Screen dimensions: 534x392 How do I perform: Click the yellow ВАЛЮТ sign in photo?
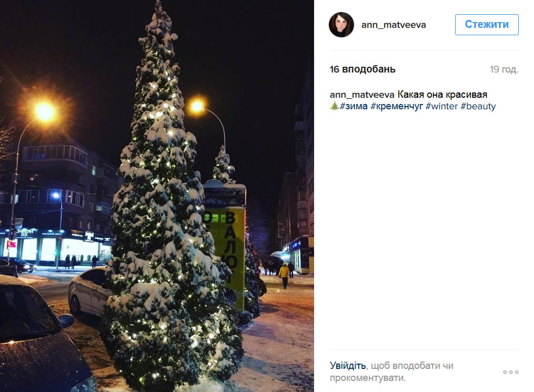(227, 252)
